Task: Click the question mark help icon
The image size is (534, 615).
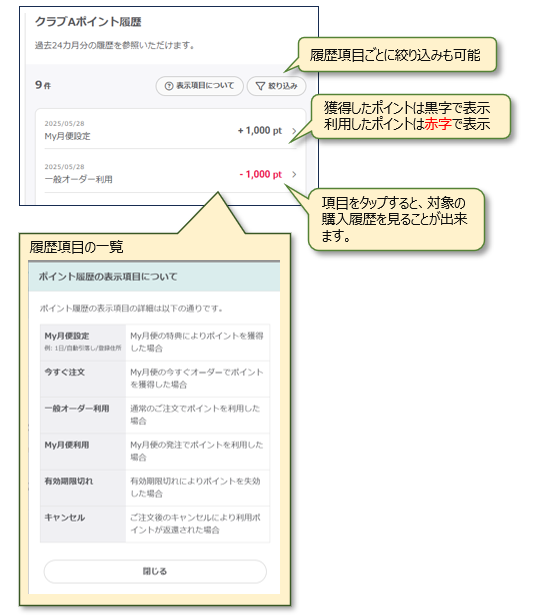Action: (x=169, y=86)
